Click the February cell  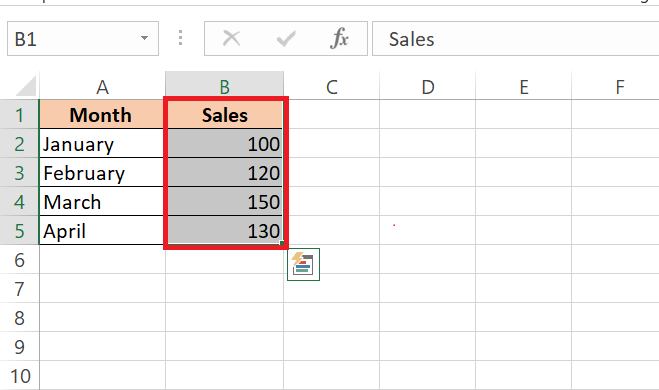(x=101, y=173)
